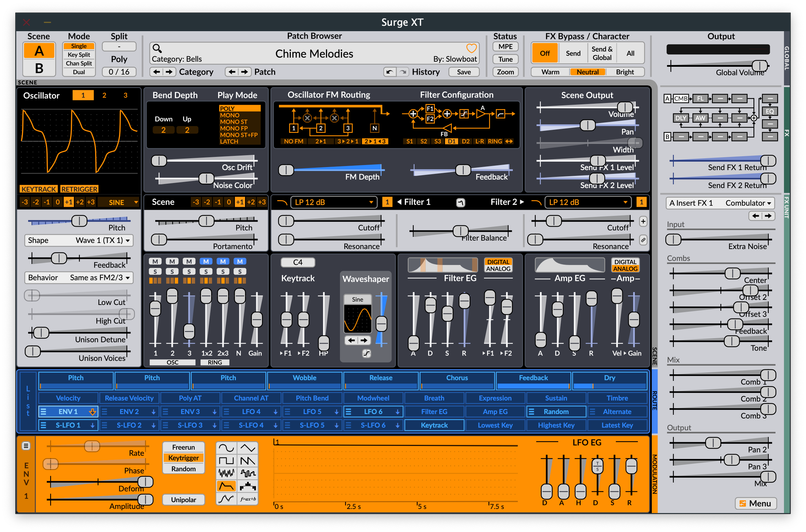Click the Save patch button
The width and height of the screenshot is (806, 532).
point(464,72)
